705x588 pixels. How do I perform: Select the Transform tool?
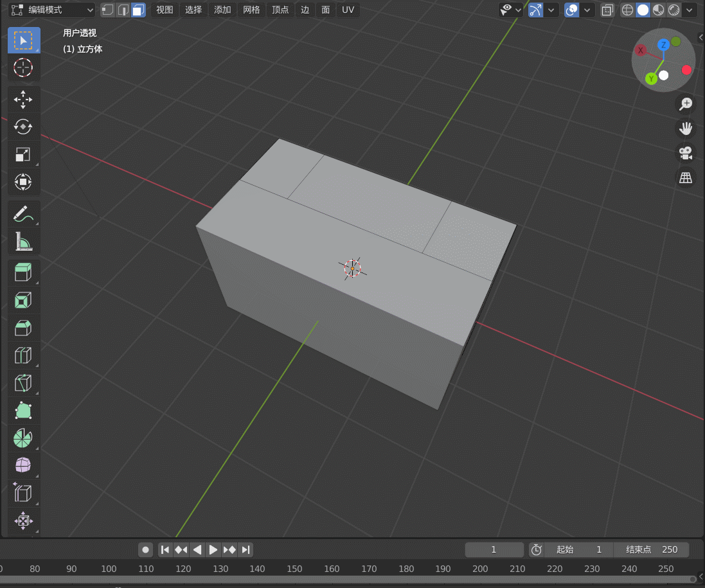click(x=24, y=182)
